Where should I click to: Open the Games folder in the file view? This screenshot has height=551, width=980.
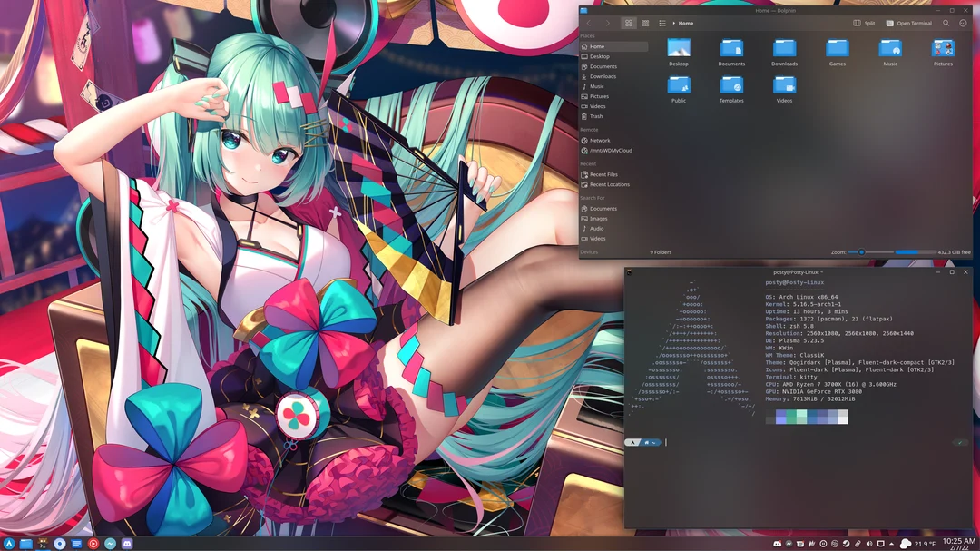(x=837, y=50)
